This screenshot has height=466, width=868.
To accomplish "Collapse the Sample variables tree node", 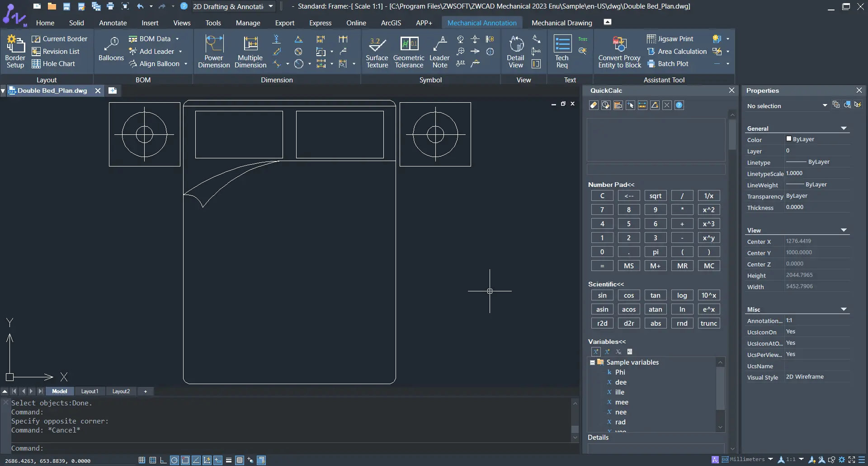I will [592, 362].
